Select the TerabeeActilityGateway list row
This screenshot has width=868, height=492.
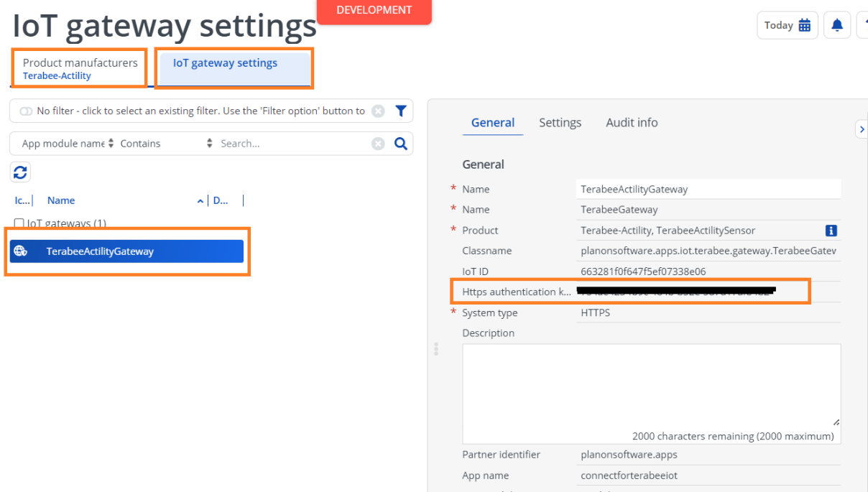[126, 251]
